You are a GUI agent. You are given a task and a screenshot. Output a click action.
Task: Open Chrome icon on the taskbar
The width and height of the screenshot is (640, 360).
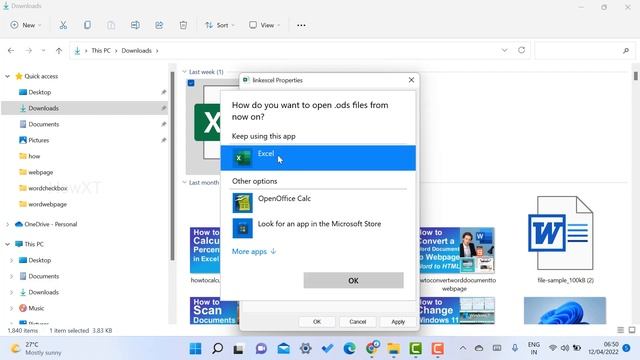(372, 348)
